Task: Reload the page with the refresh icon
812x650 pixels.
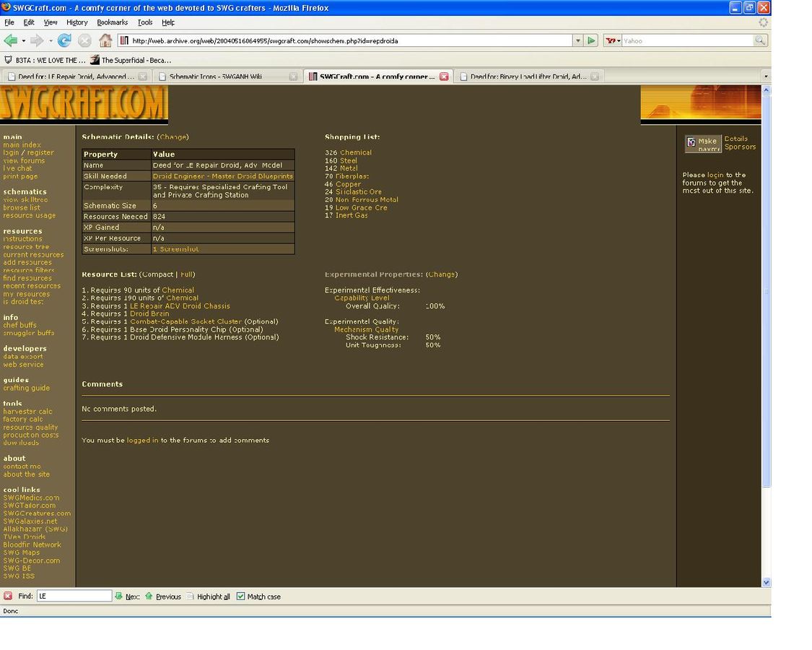Action: click(x=64, y=40)
